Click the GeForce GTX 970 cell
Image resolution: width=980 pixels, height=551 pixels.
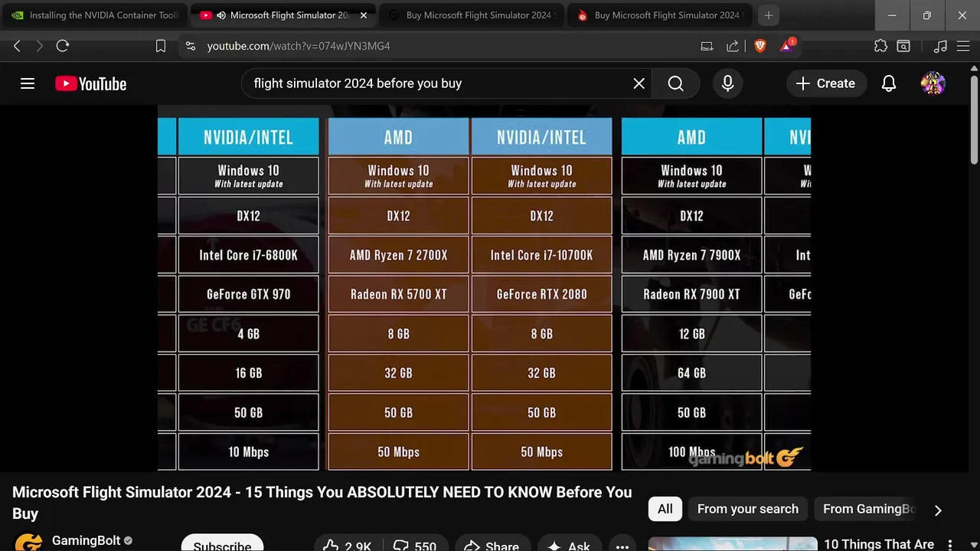(248, 295)
